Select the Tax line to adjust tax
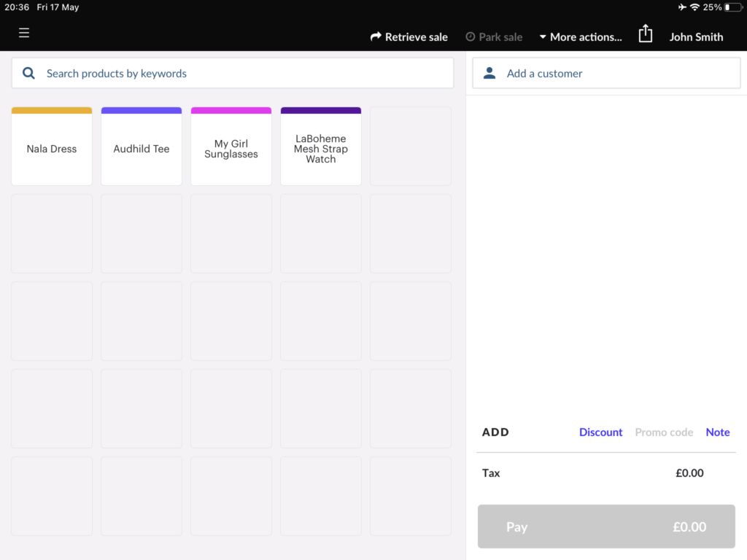The width and height of the screenshot is (747, 560). 491,472
